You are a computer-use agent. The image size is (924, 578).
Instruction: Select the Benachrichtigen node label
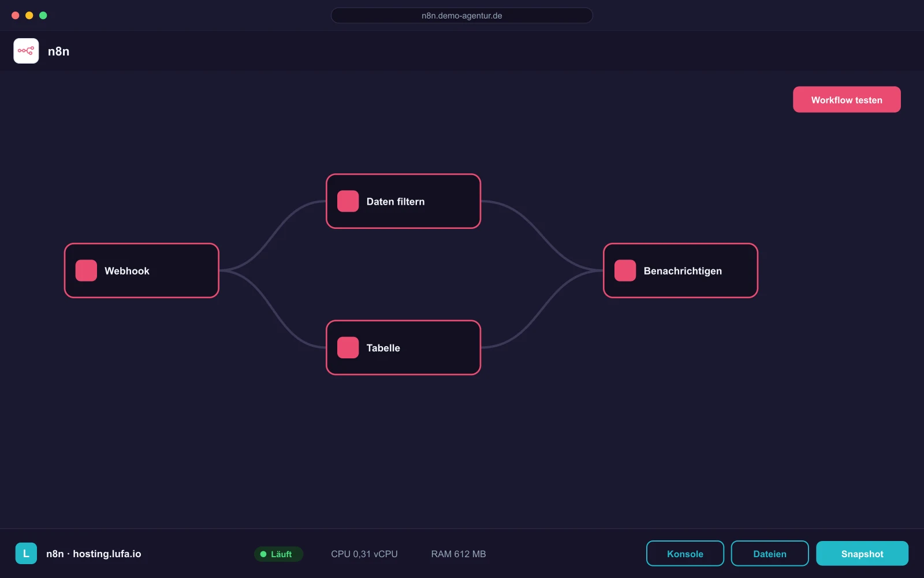click(x=683, y=271)
